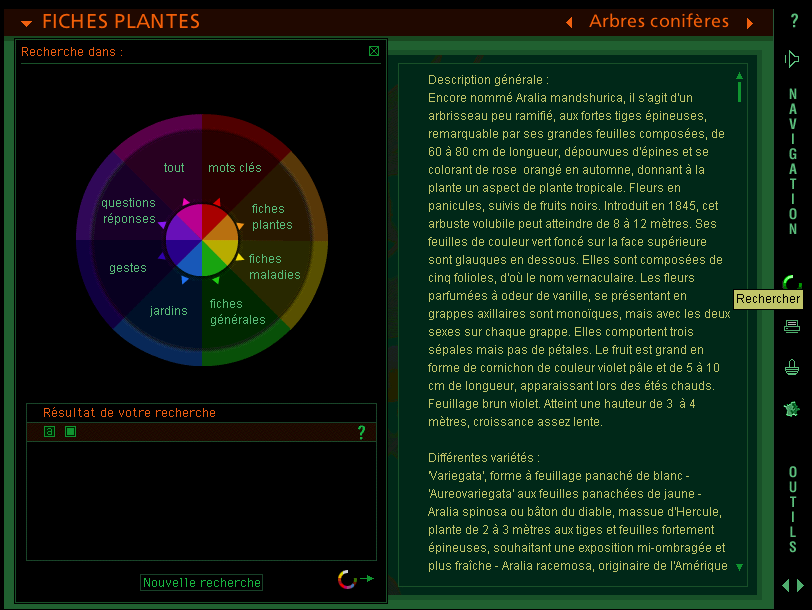Click the Nouvelle recherche button
The width and height of the screenshot is (812, 610).
(x=201, y=583)
